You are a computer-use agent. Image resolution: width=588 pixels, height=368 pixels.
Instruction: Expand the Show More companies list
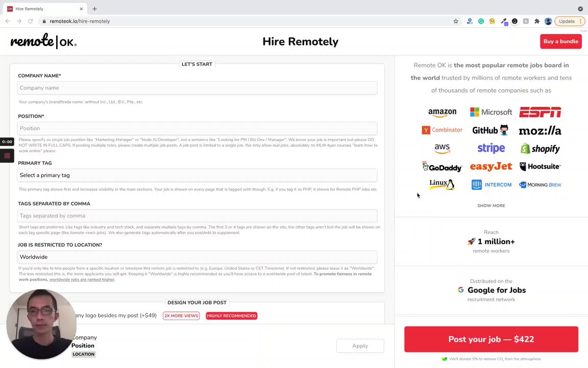pyautogui.click(x=491, y=205)
